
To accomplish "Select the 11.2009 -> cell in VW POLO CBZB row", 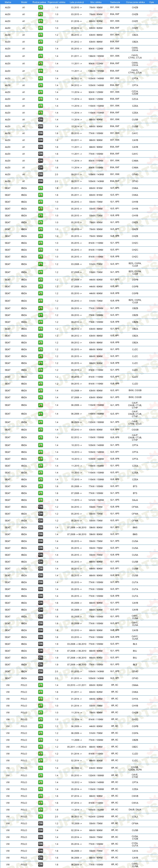I will [x=76, y=740].
